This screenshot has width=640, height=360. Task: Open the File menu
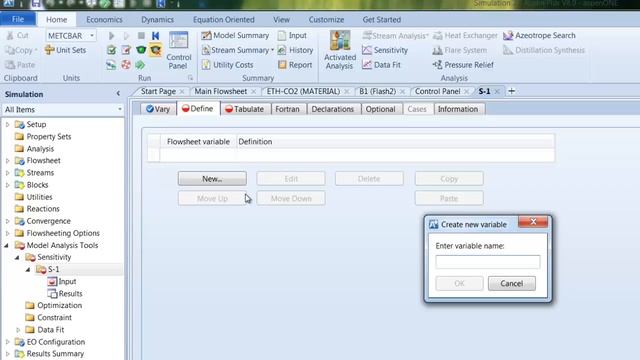[18, 19]
